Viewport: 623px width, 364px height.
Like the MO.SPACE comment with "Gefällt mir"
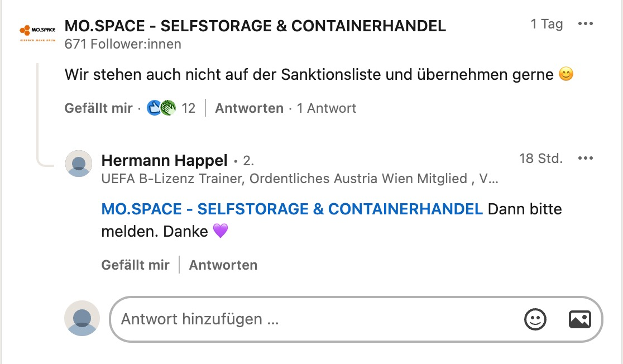98,108
